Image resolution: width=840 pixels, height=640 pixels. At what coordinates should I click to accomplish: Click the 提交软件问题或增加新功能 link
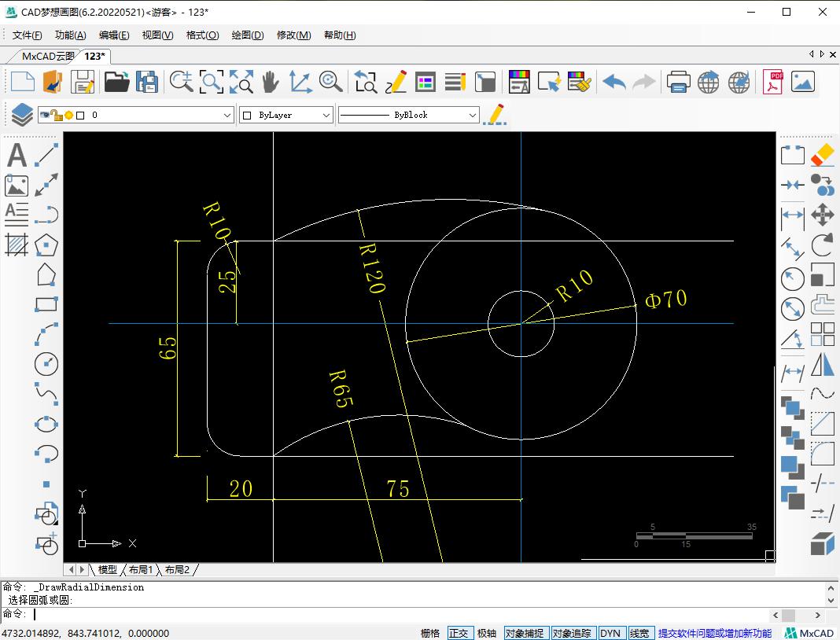tap(715, 633)
